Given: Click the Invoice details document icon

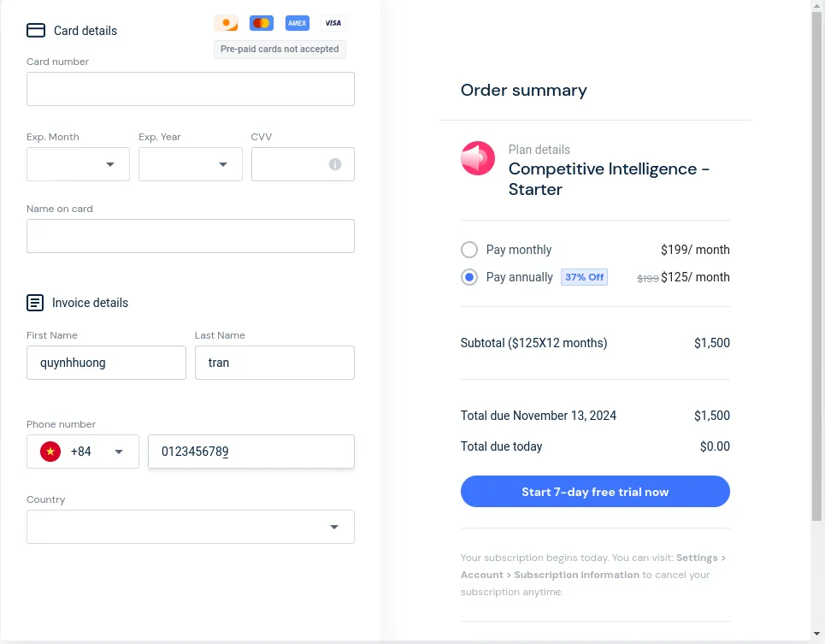Looking at the screenshot, I should [35, 303].
